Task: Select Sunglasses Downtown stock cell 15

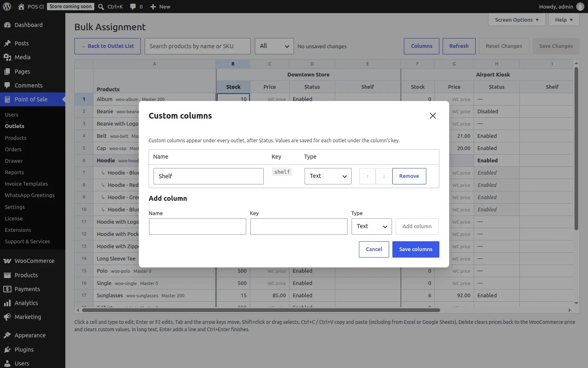Action: tap(233, 296)
